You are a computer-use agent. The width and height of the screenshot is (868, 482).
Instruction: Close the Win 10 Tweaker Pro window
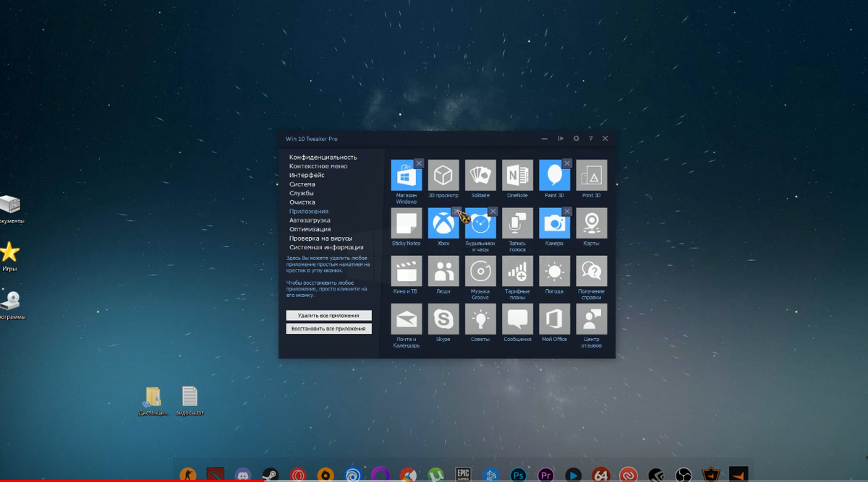click(x=605, y=139)
